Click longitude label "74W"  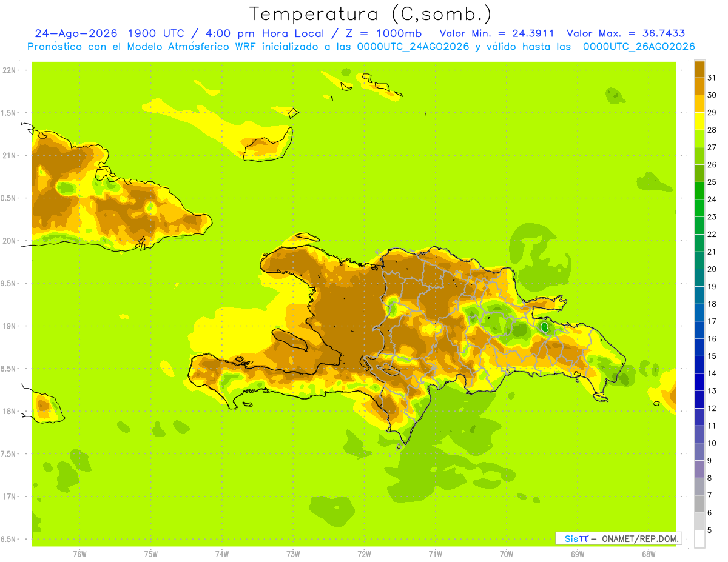coord(222,555)
